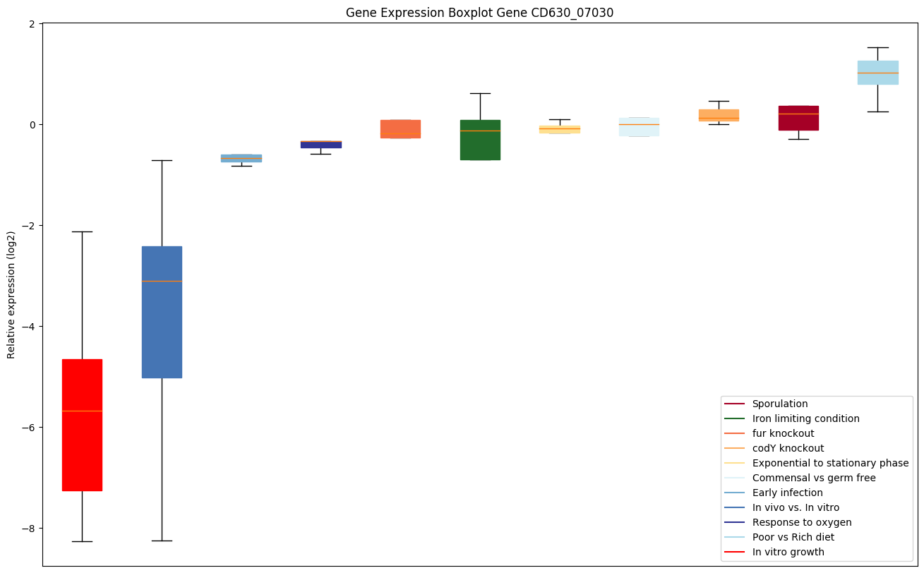924x573 pixels.
Task: Click the Sporulation legend entry
Action: [x=779, y=404]
